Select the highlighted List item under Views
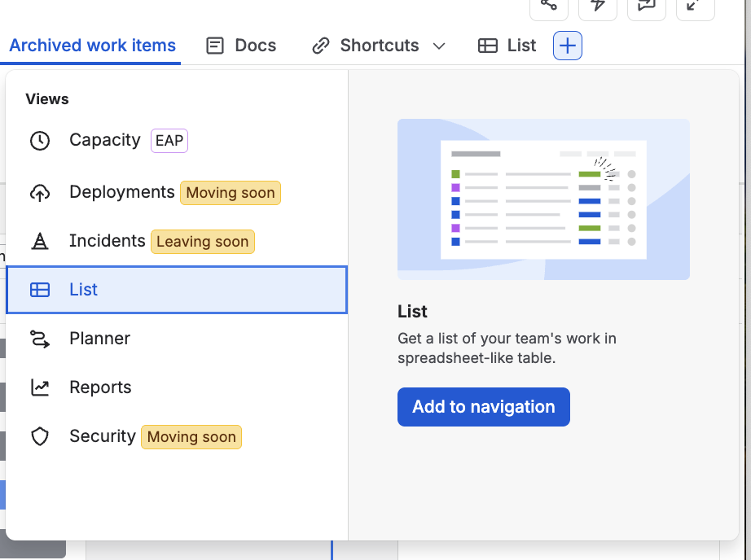Screen dimensions: 751x560 coord(177,290)
